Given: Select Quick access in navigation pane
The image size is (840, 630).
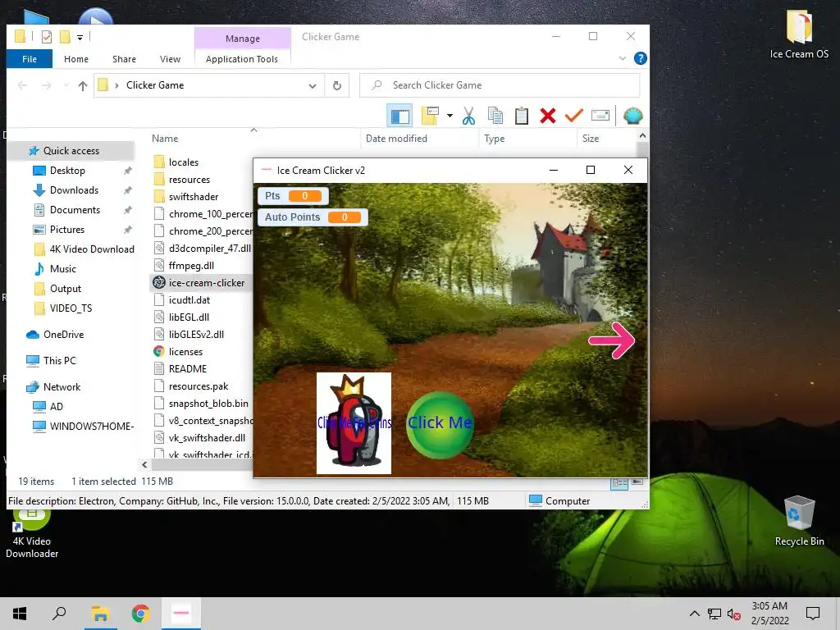Looking at the screenshot, I should click(71, 151).
